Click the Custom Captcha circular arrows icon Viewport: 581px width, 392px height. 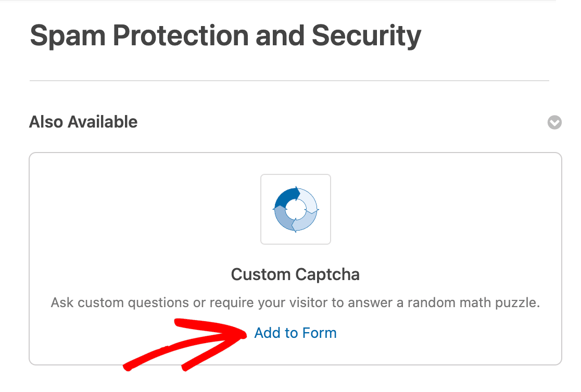(295, 209)
